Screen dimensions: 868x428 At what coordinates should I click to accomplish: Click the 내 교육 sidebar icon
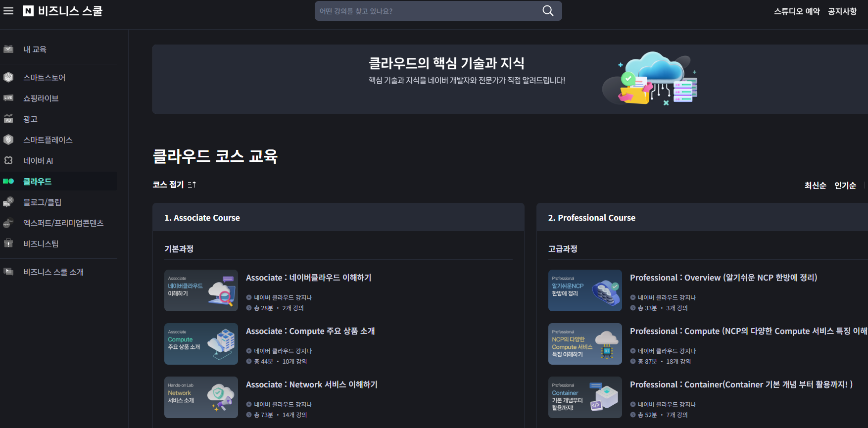pos(8,49)
